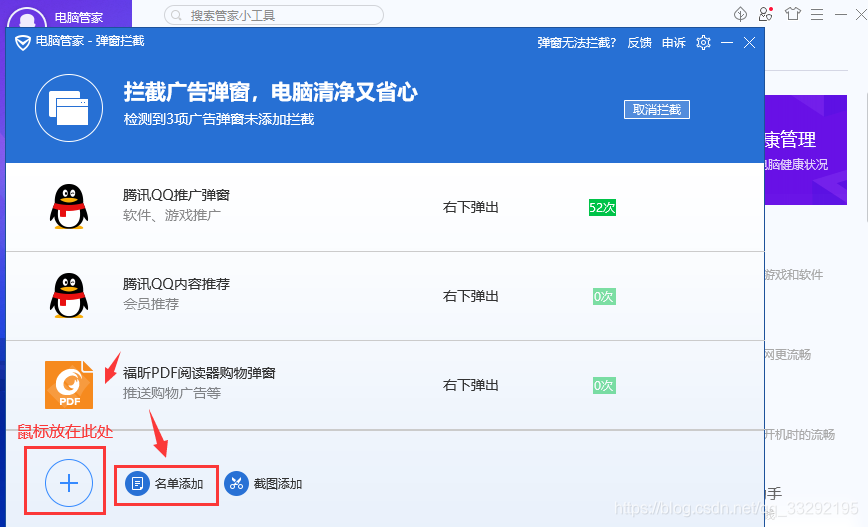The image size is (868, 527).
Task: Click 会员推荐 description text
Action: [151, 304]
